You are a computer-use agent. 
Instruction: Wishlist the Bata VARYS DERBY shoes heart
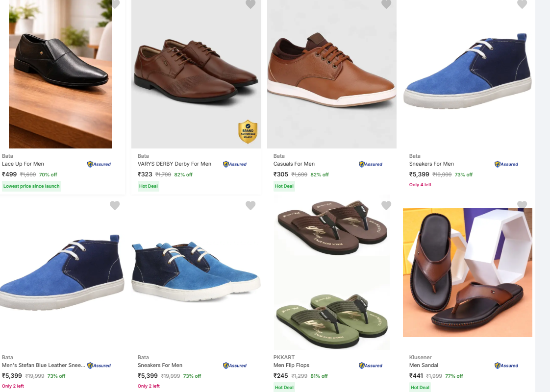coord(250,3)
